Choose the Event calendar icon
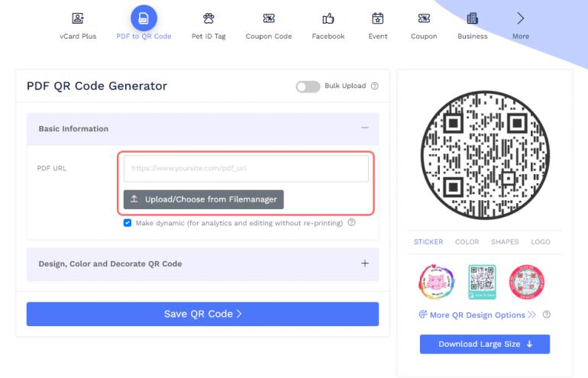 pyautogui.click(x=377, y=18)
